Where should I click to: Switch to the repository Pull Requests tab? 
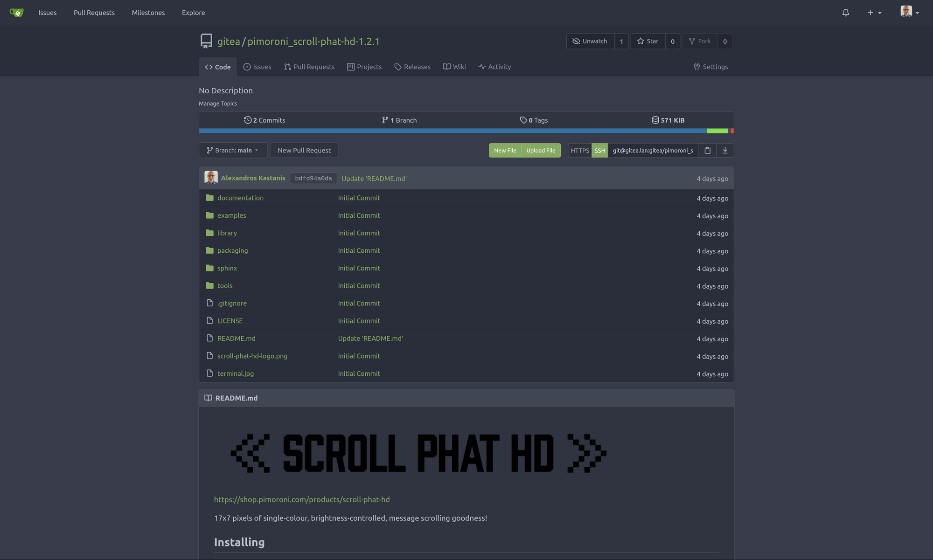(309, 67)
